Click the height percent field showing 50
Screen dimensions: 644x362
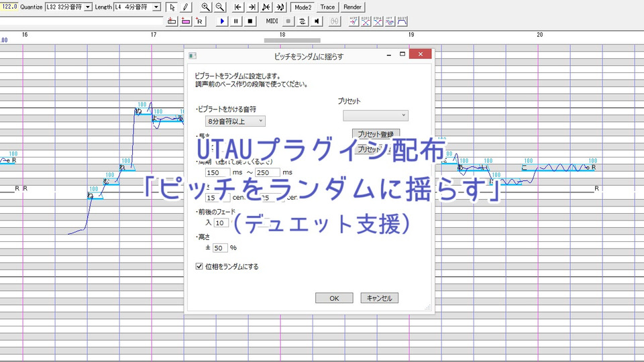tap(220, 248)
